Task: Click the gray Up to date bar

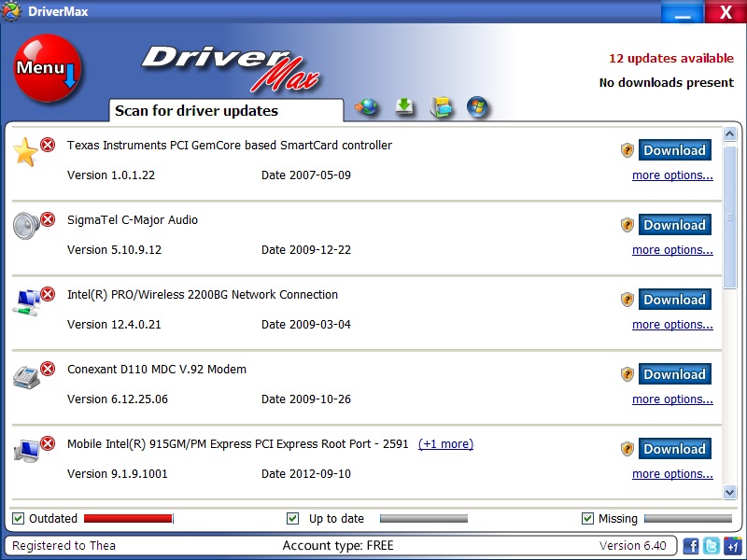Action: point(424,519)
